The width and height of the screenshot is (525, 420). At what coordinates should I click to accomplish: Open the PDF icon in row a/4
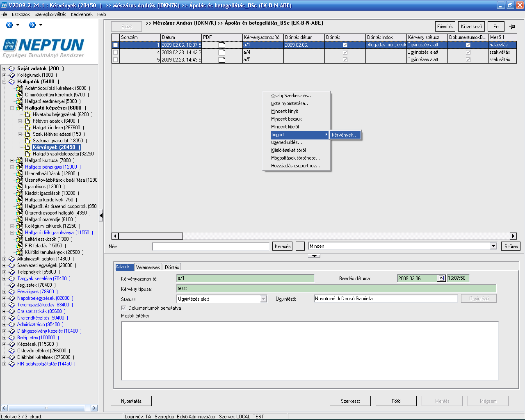222,52
